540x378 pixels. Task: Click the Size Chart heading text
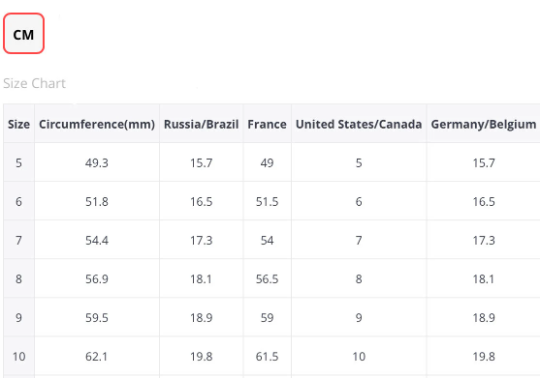(x=34, y=83)
